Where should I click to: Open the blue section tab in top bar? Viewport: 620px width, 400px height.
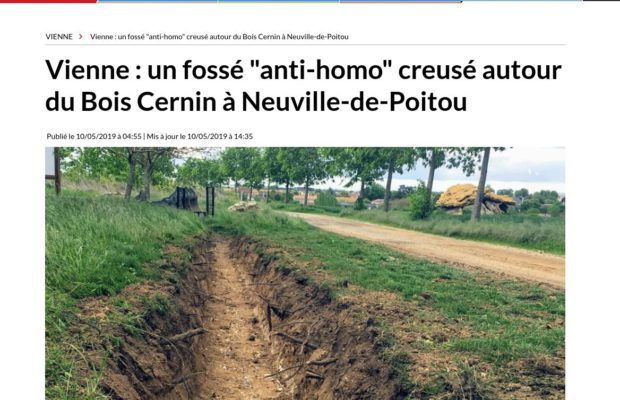[157, 1]
